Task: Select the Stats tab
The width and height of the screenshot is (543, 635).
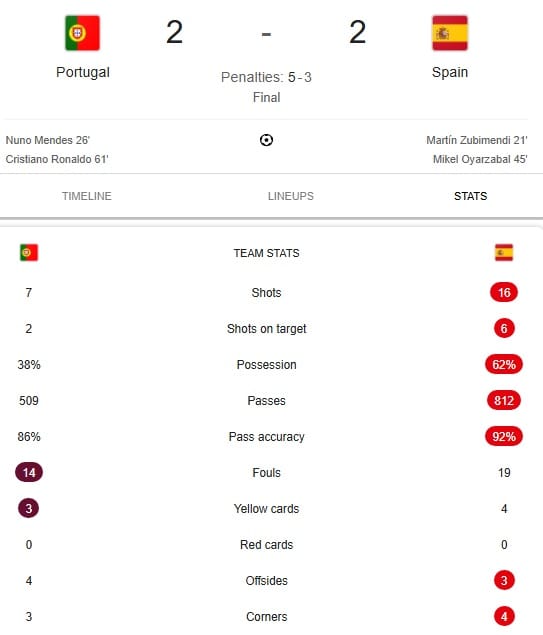Action: tap(471, 196)
